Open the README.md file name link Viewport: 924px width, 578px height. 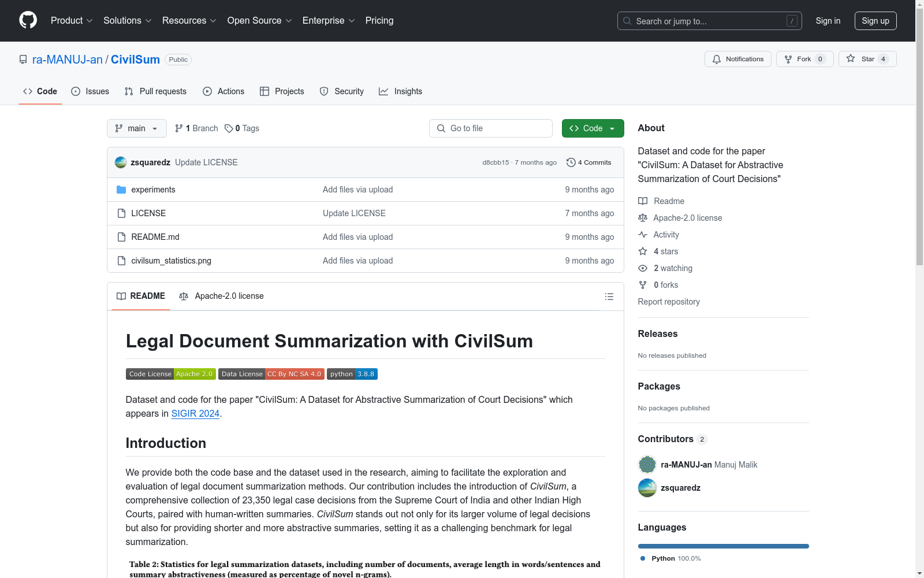click(155, 237)
